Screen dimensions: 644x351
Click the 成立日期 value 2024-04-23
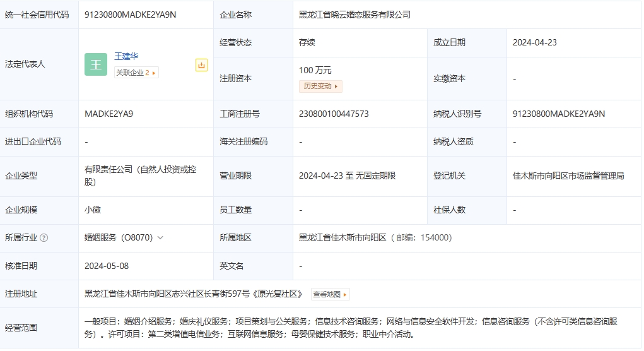534,43
